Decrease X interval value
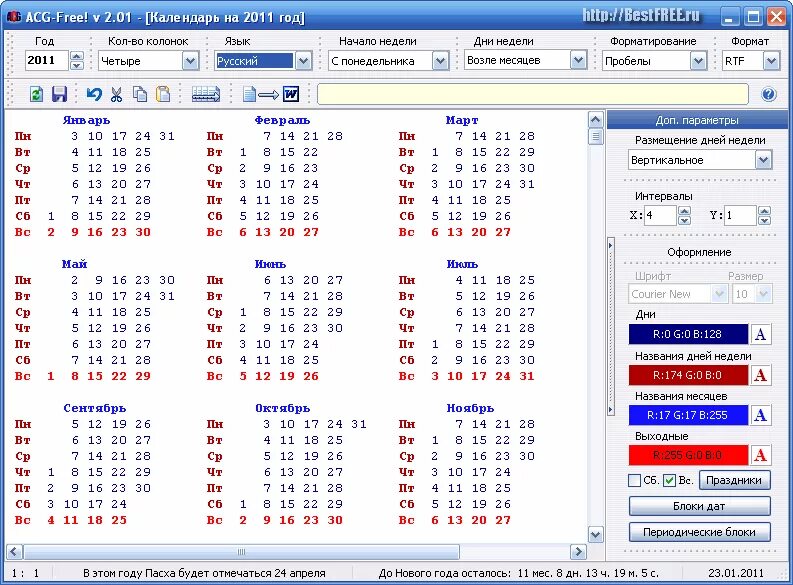The width and height of the screenshot is (793, 585). 684,220
